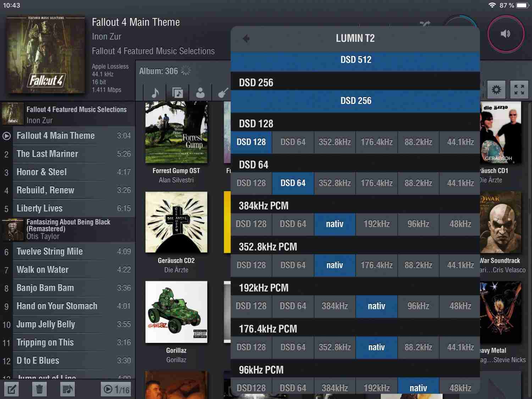
Task: Play track Twelve String Mile
Action: point(67,252)
